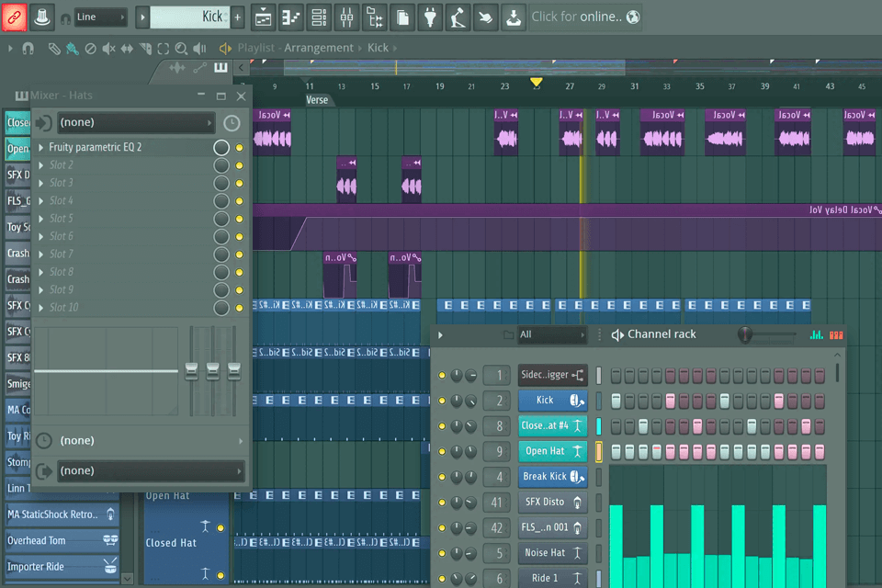Open Channel rack options arrow menu
Screen dimensions: 882x588
pos(440,335)
